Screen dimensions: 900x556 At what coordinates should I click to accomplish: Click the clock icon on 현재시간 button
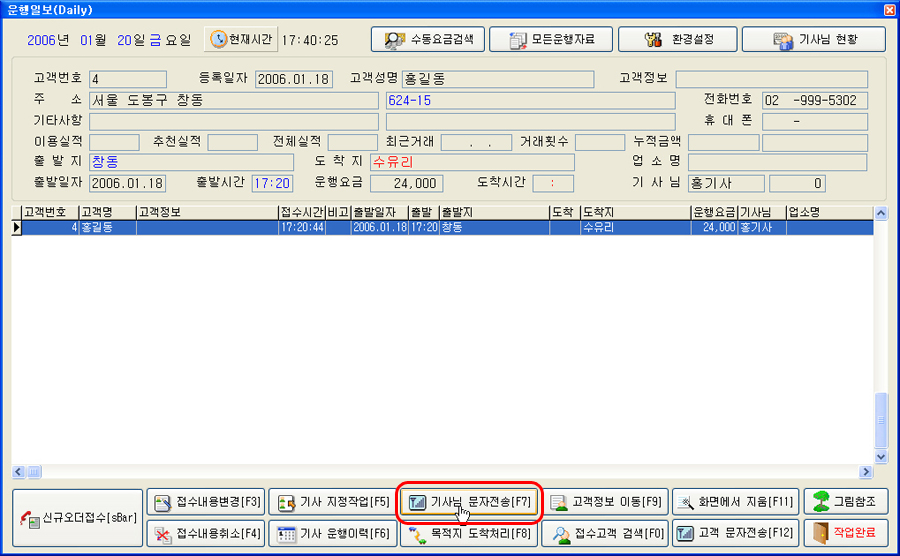pyautogui.click(x=218, y=39)
